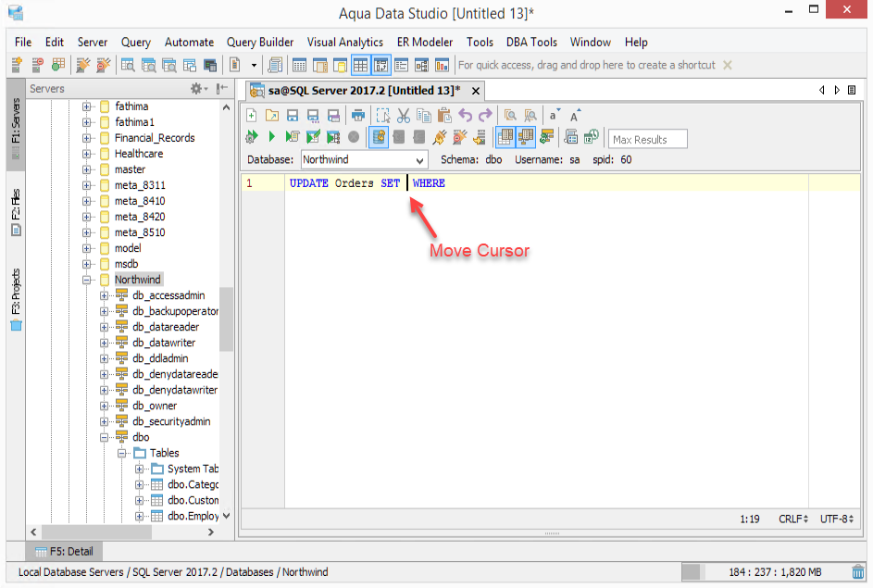Click the Print icon in editor toolbar

358,115
